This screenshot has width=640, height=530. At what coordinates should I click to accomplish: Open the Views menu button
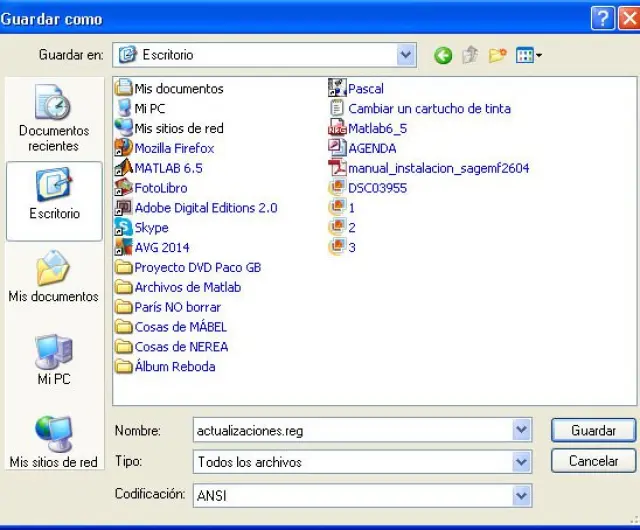[x=528, y=56]
